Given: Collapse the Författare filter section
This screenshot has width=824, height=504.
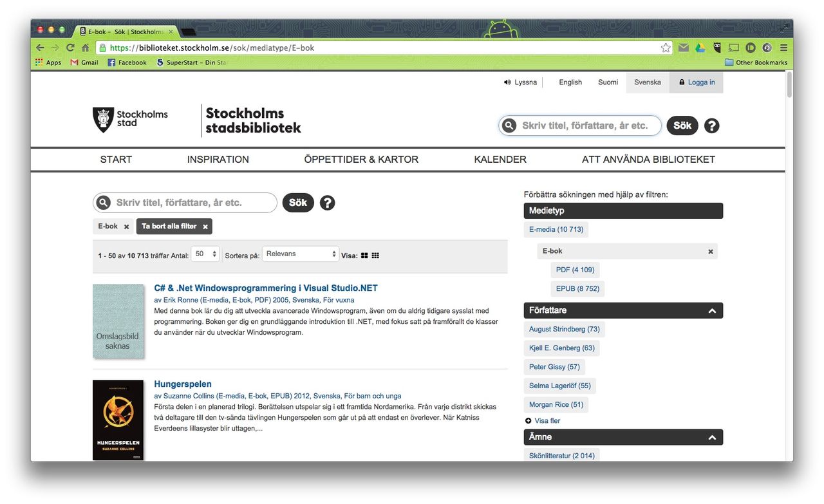Looking at the screenshot, I should pyautogui.click(x=712, y=310).
